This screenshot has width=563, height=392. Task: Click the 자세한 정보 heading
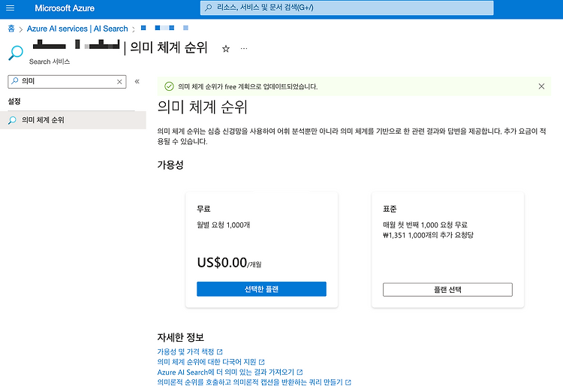coord(181,337)
